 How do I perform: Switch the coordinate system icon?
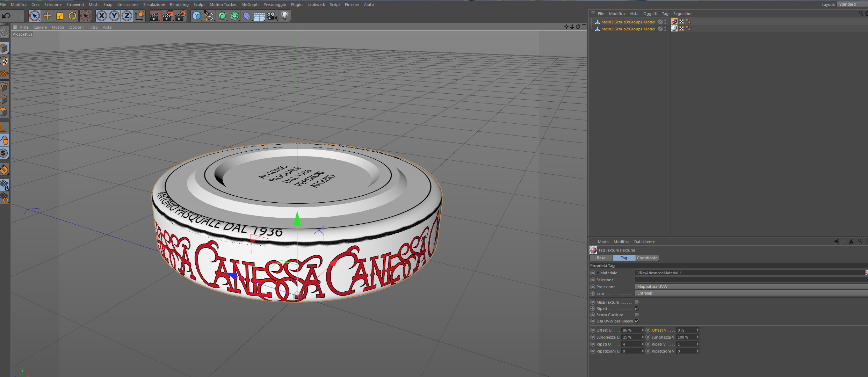(139, 16)
